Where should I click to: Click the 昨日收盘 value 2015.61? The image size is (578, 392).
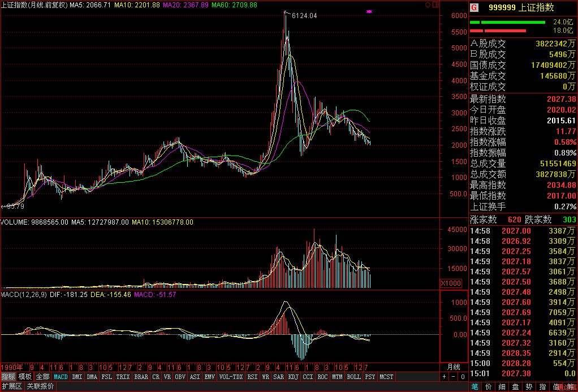click(x=562, y=120)
